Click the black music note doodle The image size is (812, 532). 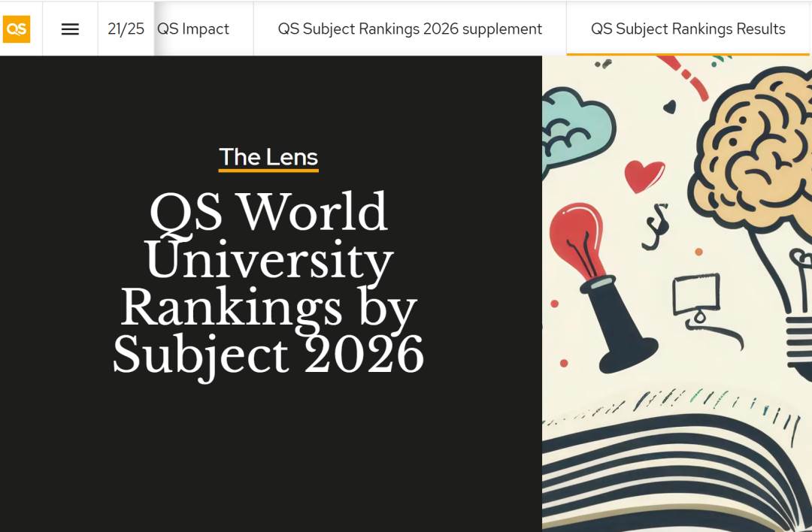655,226
